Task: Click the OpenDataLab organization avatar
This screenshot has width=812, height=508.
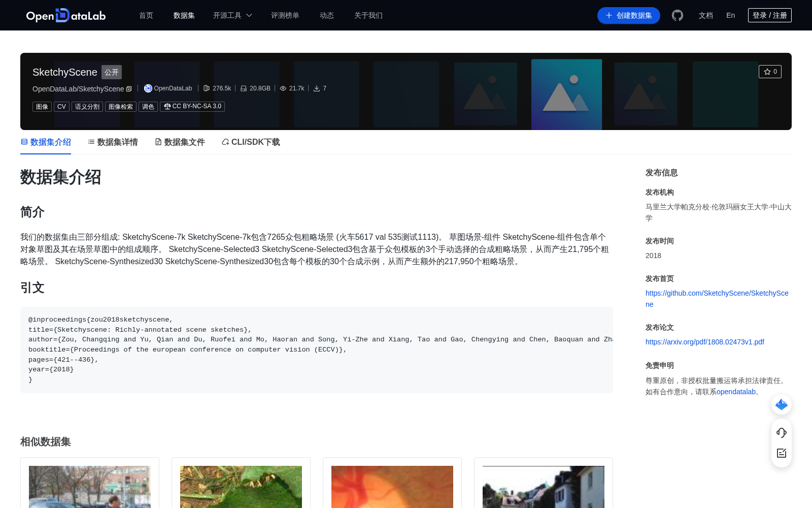Action: [148, 88]
